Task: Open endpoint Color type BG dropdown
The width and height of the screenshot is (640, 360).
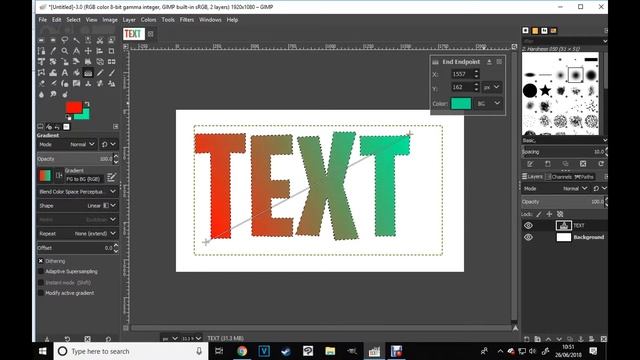Action: (488, 103)
